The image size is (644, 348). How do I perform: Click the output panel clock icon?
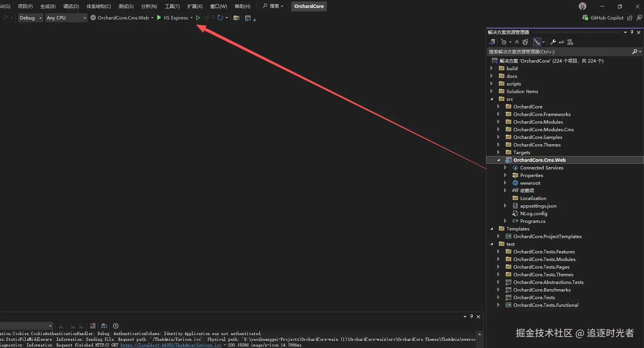116,326
